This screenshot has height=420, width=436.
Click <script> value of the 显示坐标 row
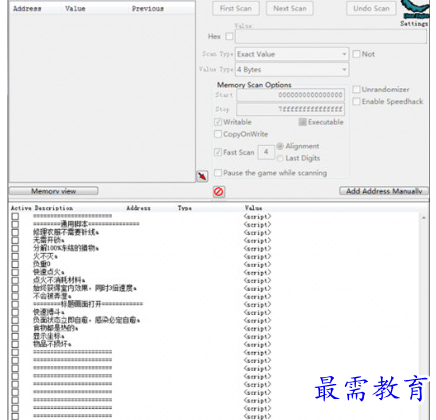tap(257, 337)
